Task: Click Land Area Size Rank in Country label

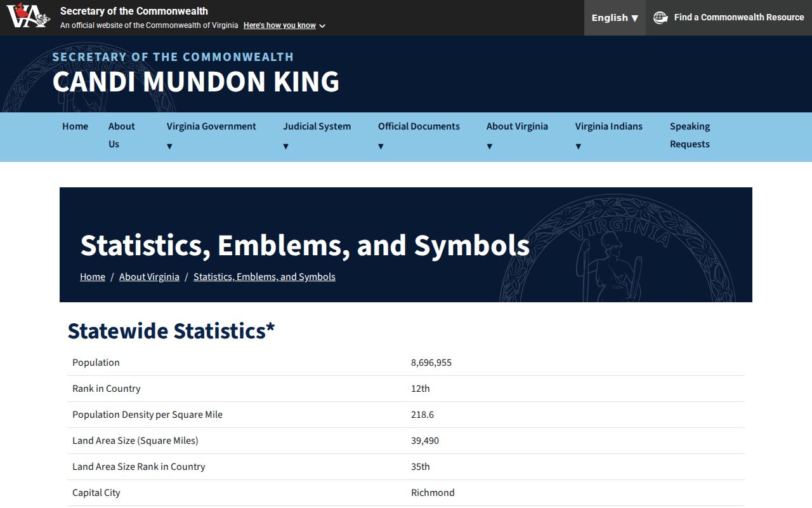Action: point(139,467)
